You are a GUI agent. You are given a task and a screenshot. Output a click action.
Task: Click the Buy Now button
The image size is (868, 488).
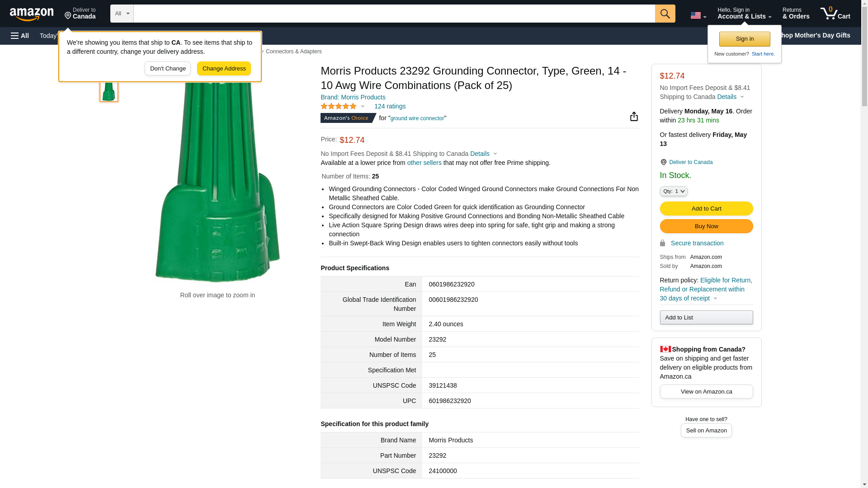[706, 226]
